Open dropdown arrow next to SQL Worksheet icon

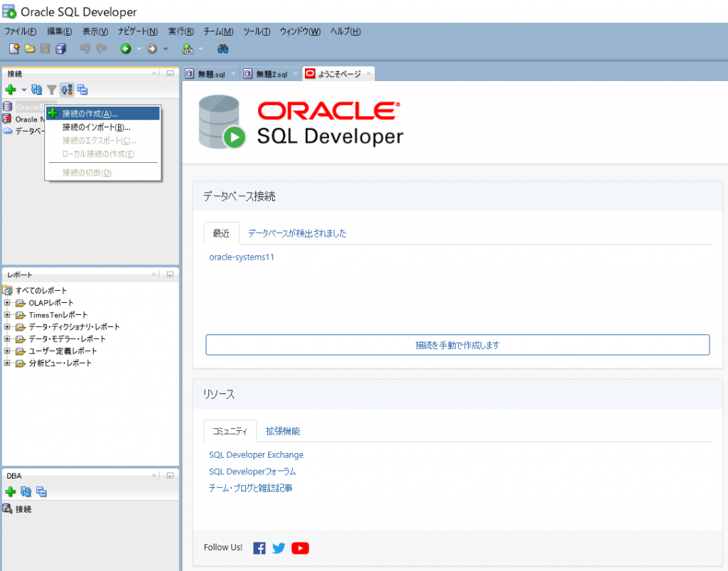click(200, 49)
